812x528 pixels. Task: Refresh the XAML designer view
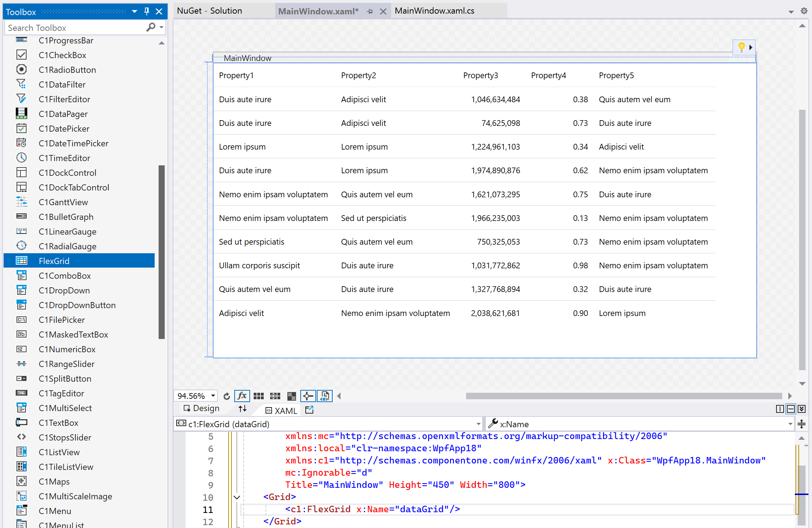click(226, 396)
